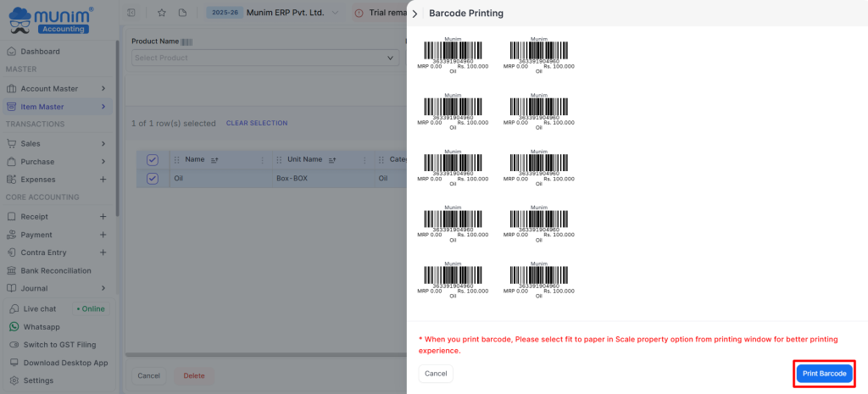Click the Munim Accounting logo

tap(51, 20)
